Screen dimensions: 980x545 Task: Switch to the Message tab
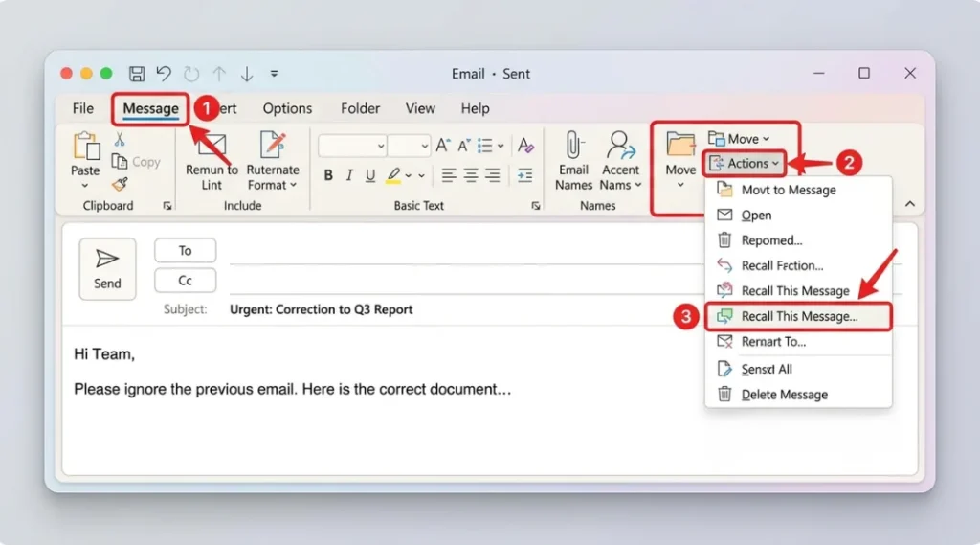pos(150,109)
